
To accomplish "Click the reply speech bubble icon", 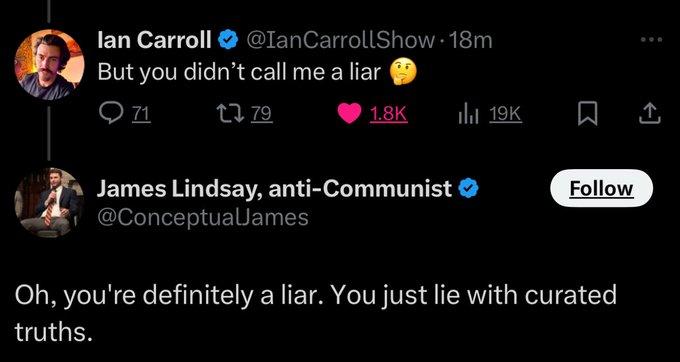I will (x=111, y=114).
